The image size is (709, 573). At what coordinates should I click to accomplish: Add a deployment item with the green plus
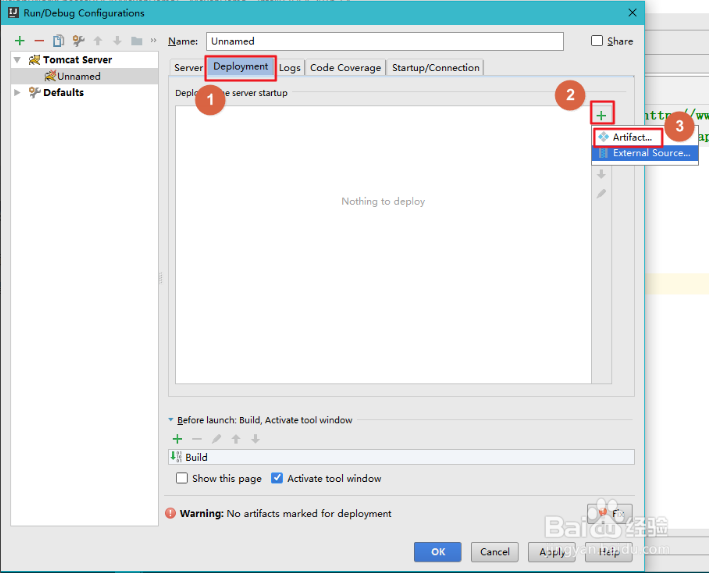pos(601,116)
